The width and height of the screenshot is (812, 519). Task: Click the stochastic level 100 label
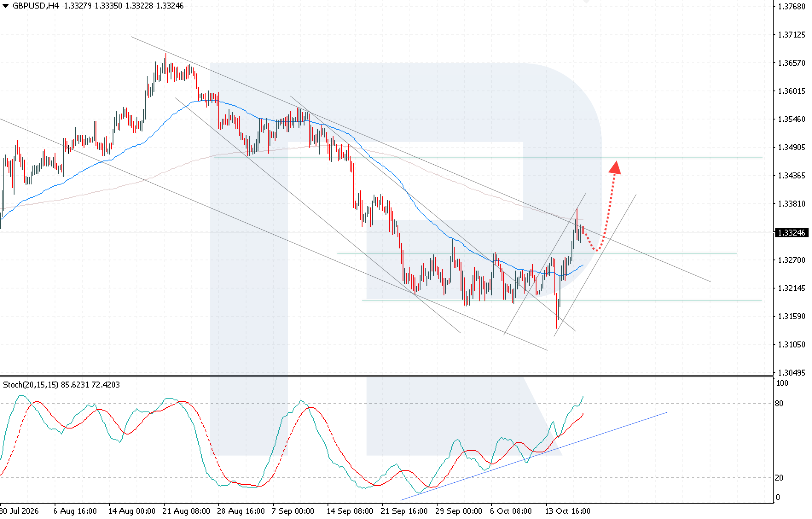[782, 383]
